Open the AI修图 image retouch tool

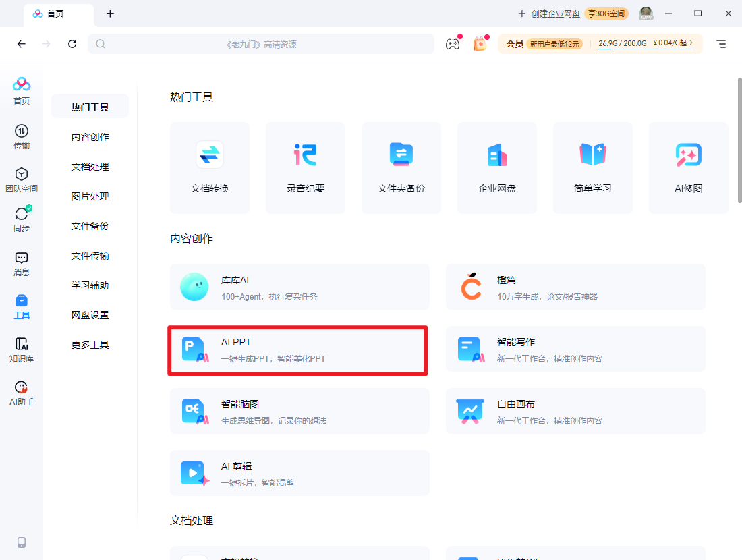[x=689, y=167]
